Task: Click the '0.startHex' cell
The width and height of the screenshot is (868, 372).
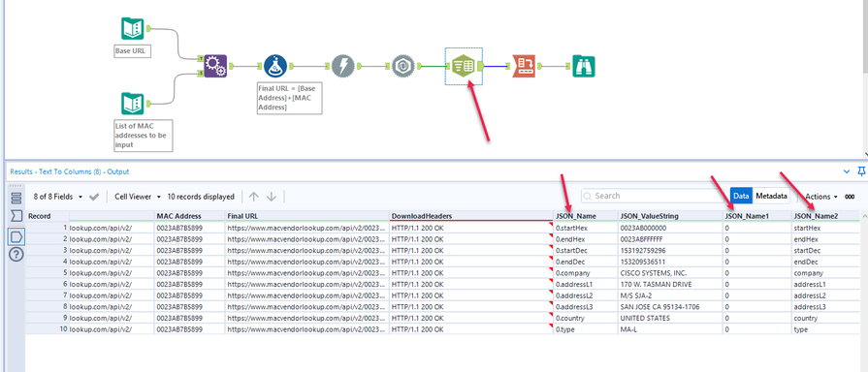Action: [586, 228]
